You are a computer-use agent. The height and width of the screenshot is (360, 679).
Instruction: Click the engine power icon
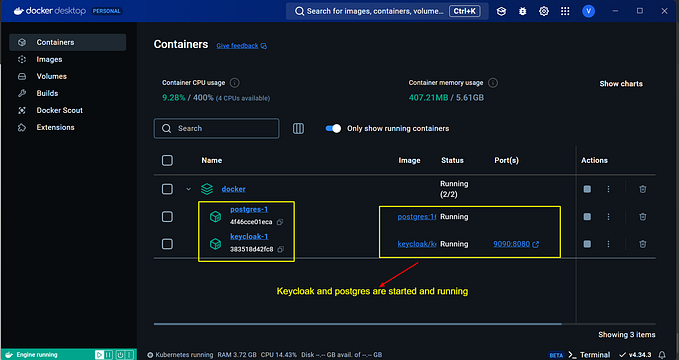[x=120, y=355]
